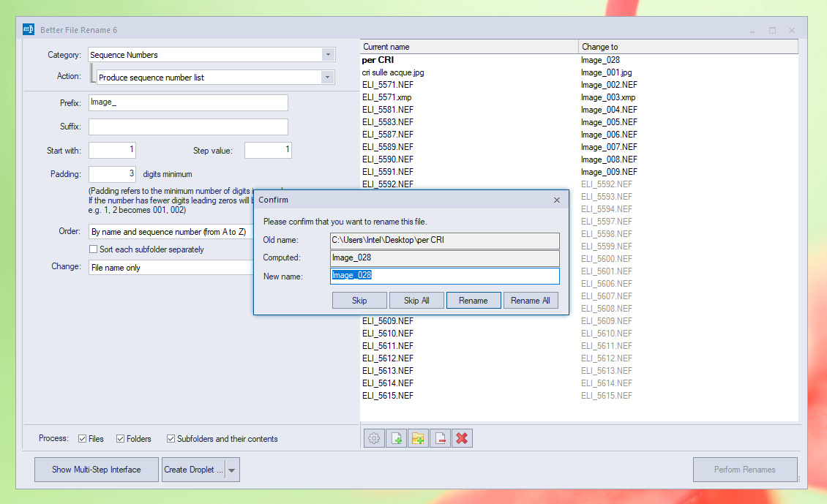Enable Sort each subfolder separately
This screenshot has width=827, height=504.
(93, 249)
